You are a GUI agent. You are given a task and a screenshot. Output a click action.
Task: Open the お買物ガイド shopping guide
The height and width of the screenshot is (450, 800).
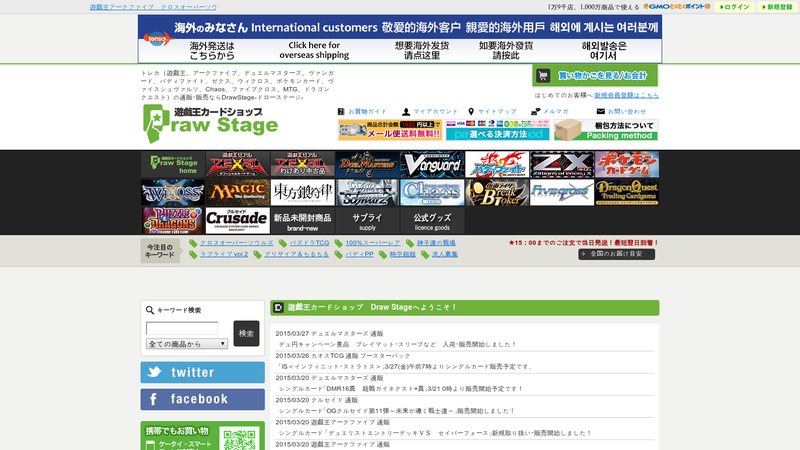point(362,111)
